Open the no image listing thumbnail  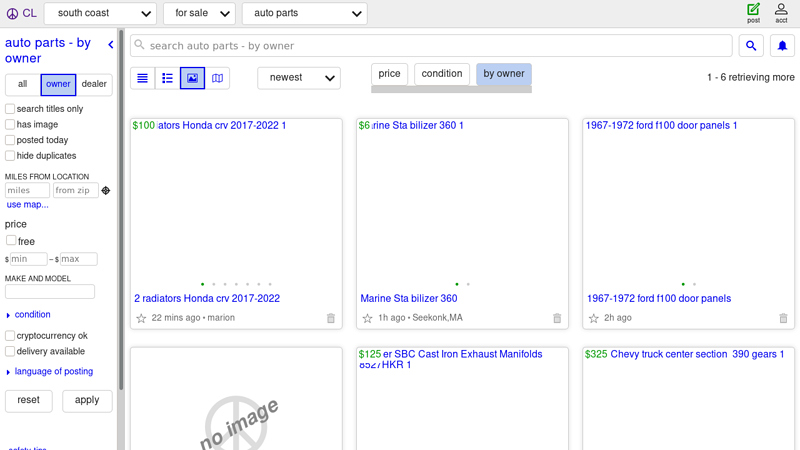[237, 399]
